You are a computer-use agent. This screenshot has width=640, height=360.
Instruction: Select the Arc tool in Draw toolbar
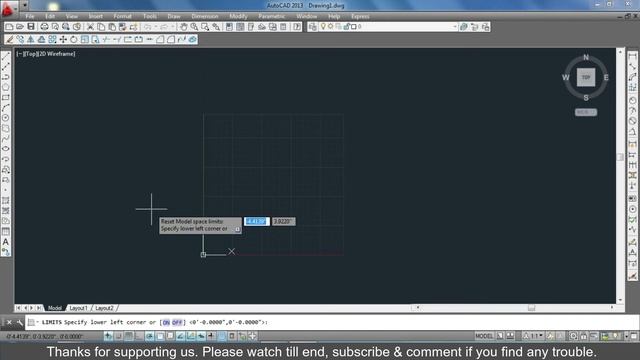(x=6, y=108)
